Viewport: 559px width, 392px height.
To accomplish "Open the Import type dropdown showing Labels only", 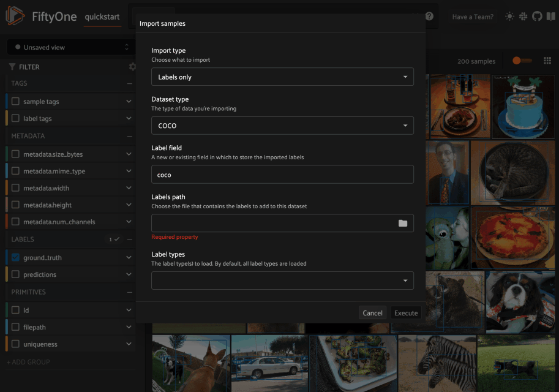I will 282,77.
